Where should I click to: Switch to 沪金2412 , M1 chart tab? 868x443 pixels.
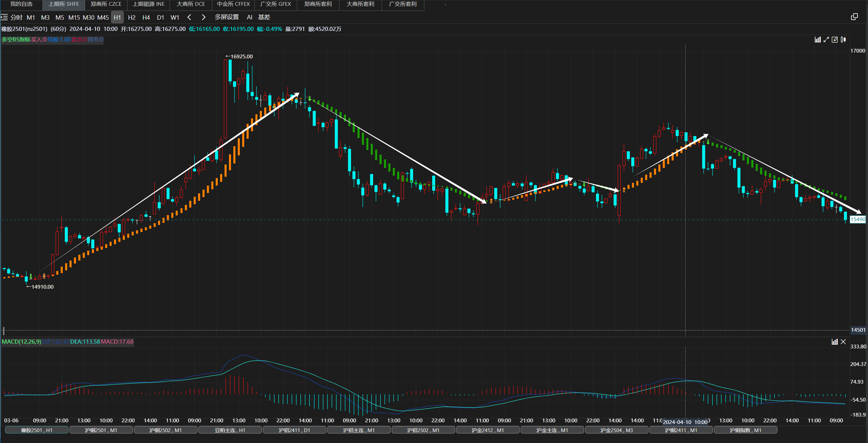pyautogui.click(x=488, y=430)
